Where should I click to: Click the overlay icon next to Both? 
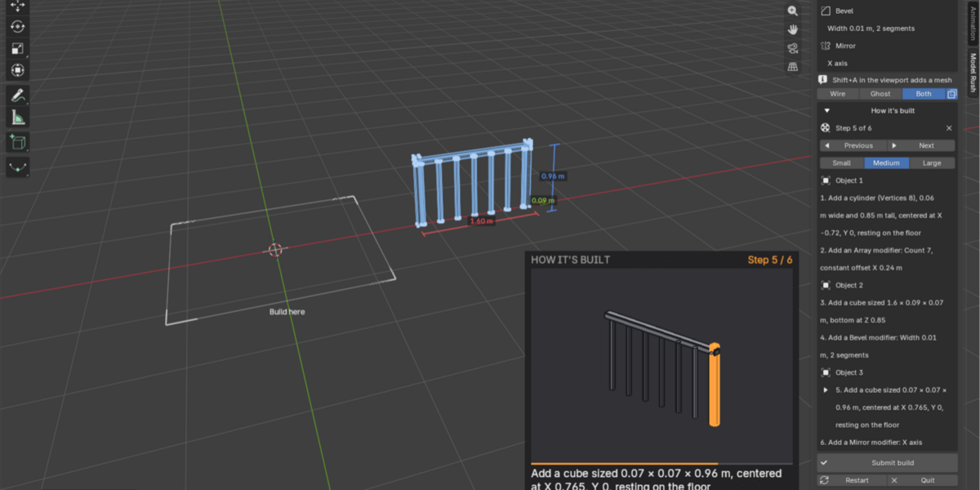pos(951,94)
